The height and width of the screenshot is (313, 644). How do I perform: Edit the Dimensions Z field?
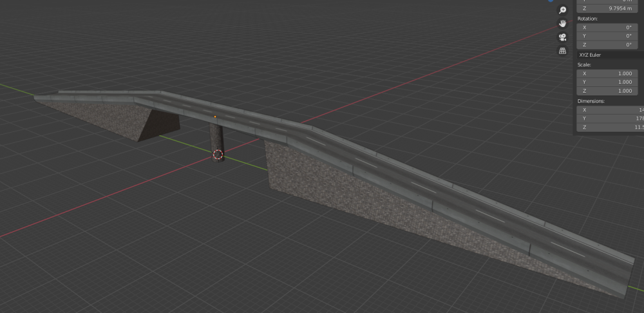(x=608, y=127)
